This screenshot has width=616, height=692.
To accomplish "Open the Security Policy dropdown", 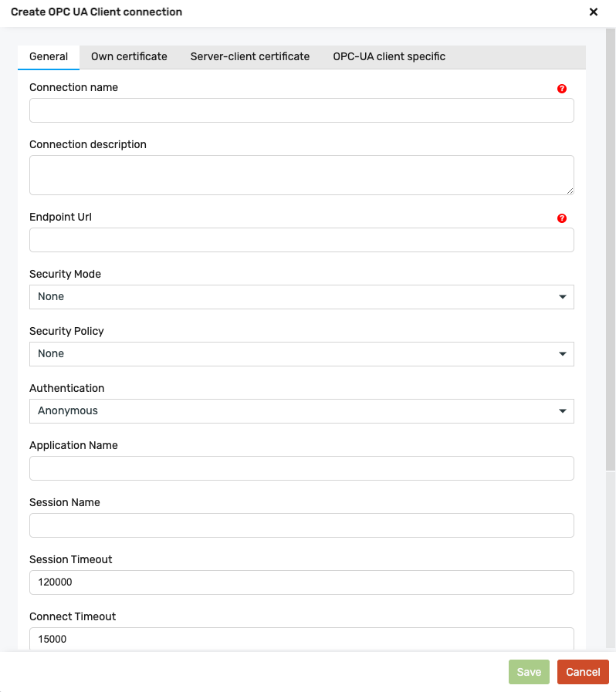I will coord(301,354).
